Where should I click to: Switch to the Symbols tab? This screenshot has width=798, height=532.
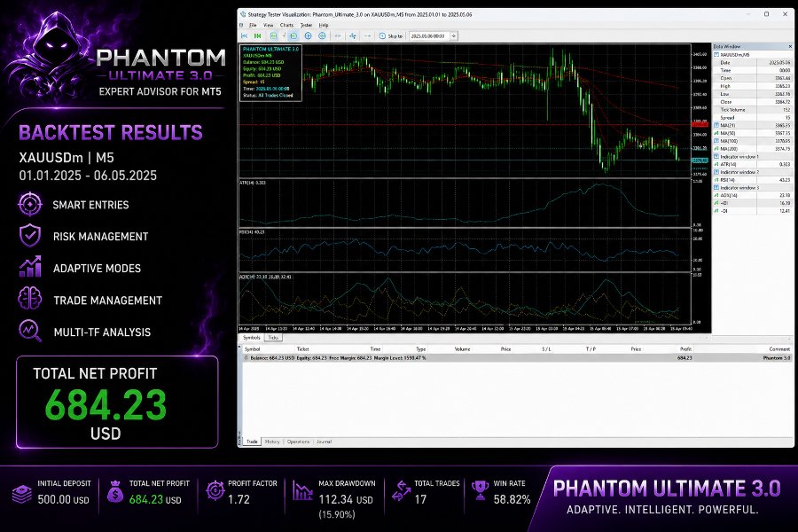252,338
